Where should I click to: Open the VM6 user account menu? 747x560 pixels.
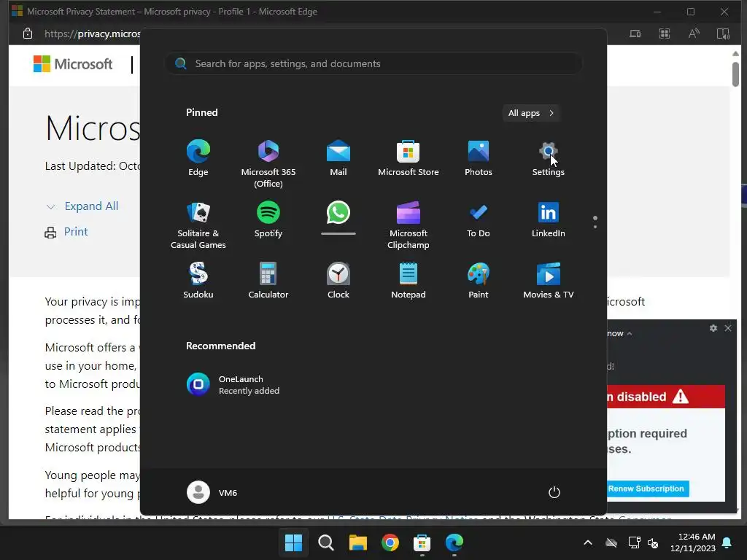[x=212, y=492]
